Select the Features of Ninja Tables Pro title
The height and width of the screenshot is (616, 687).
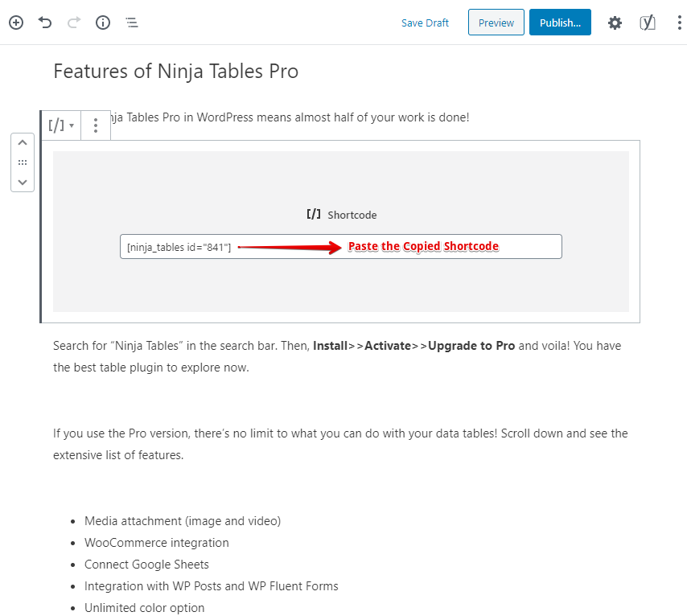(x=175, y=72)
